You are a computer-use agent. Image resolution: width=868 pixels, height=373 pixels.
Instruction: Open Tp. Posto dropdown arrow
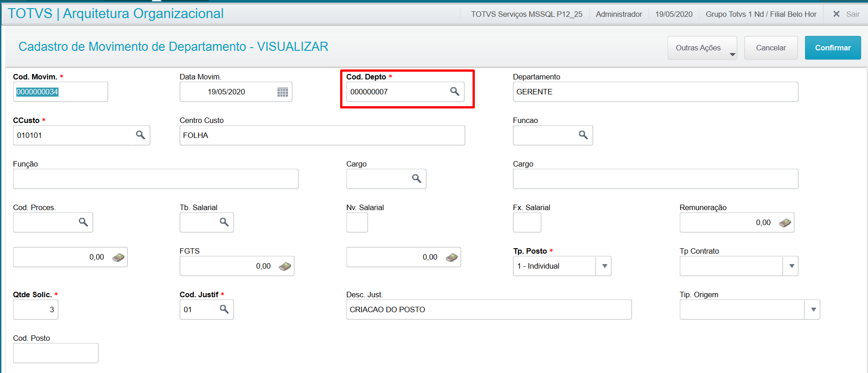click(604, 266)
